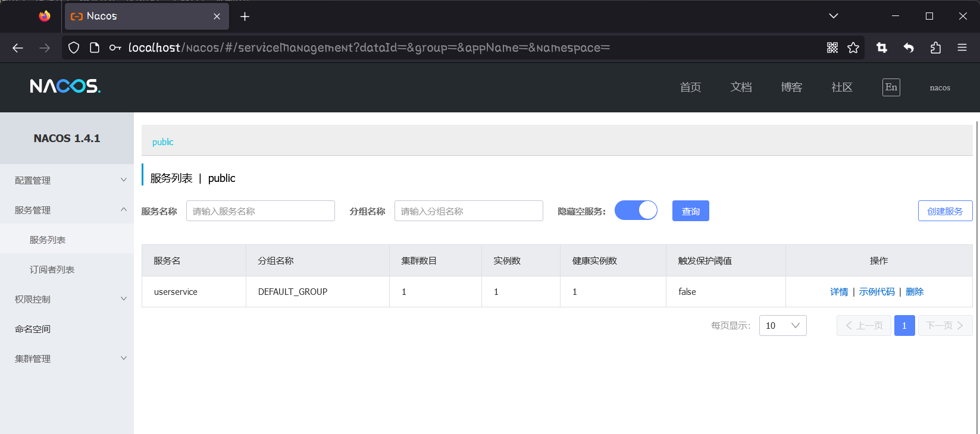Bookmark this page with the star icon
The image size is (980, 434).
tap(853, 48)
